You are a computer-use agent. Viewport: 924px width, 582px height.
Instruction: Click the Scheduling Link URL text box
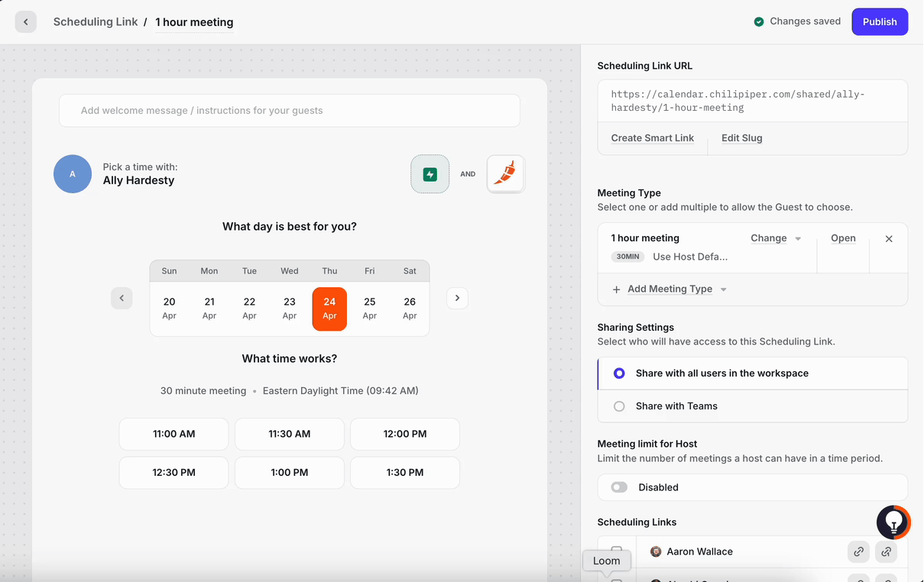click(753, 101)
